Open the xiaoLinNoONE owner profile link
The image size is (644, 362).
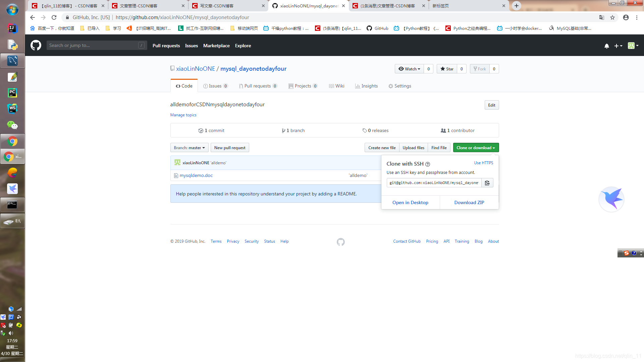coord(196,69)
